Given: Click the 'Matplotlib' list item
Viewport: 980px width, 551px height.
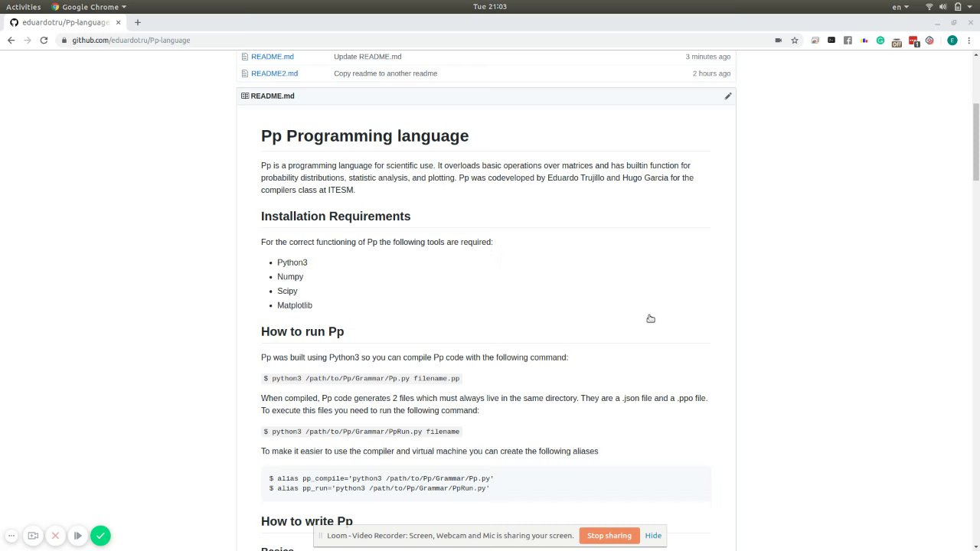Looking at the screenshot, I should coord(295,305).
